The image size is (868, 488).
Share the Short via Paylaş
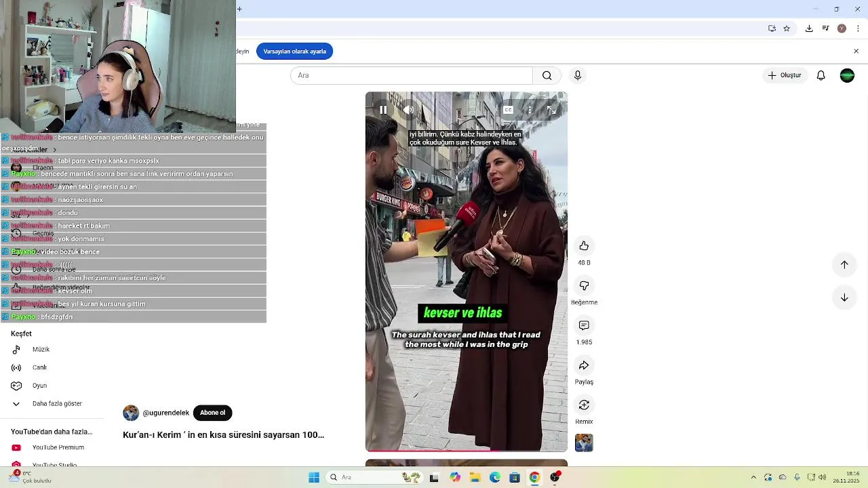click(584, 366)
